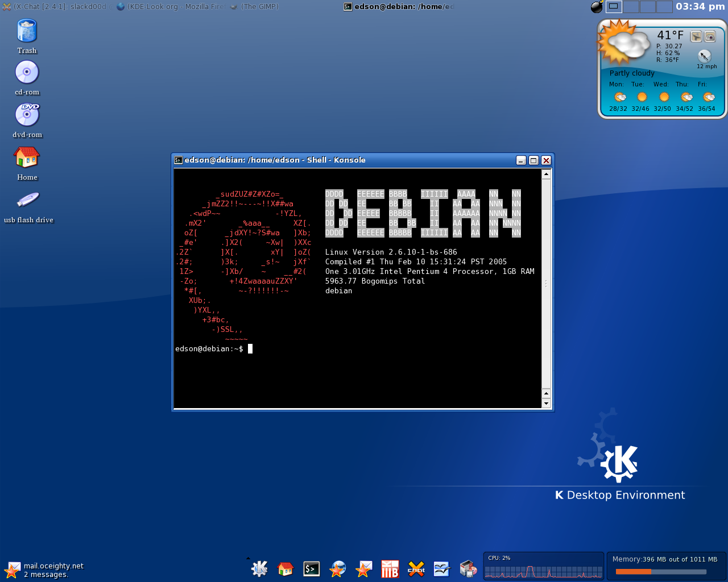Launch the Konsole terminal from the dock
This screenshot has height=582, width=728.
click(312, 568)
